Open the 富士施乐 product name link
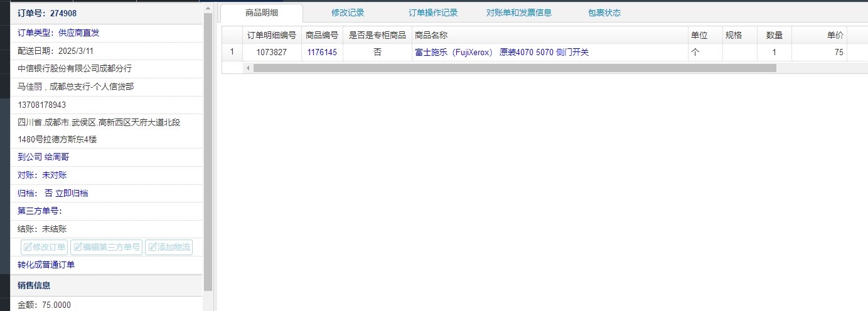This screenshot has height=311, width=868. pyautogui.click(x=501, y=53)
